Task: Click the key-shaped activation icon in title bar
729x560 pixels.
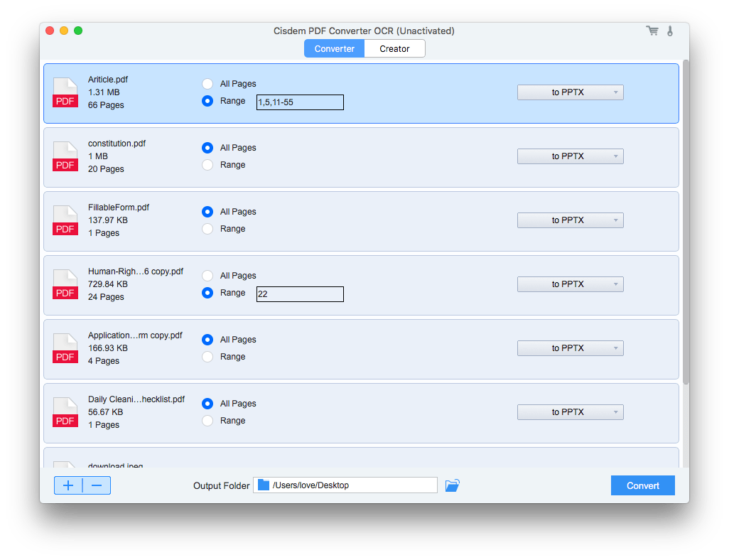Action: pos(670,31)
